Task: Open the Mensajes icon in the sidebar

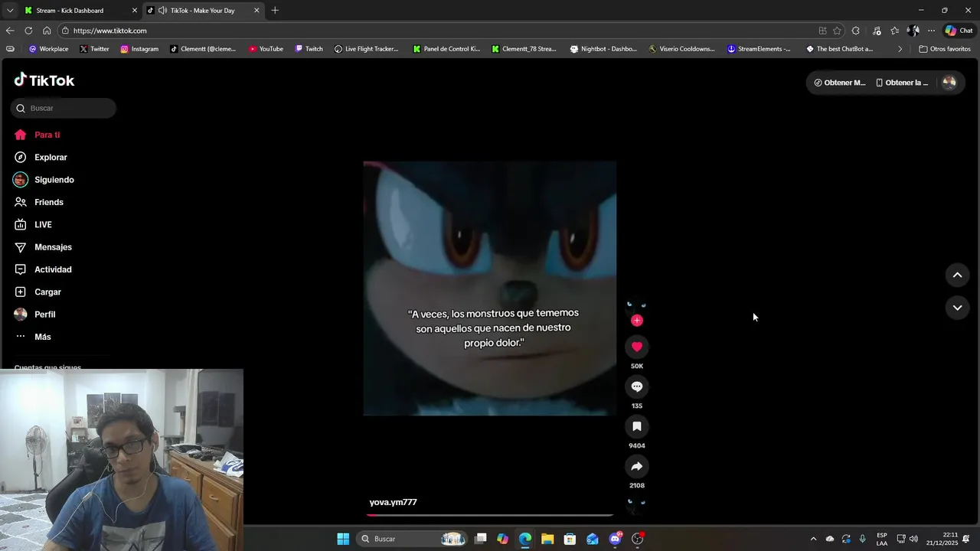Action: 21,247
